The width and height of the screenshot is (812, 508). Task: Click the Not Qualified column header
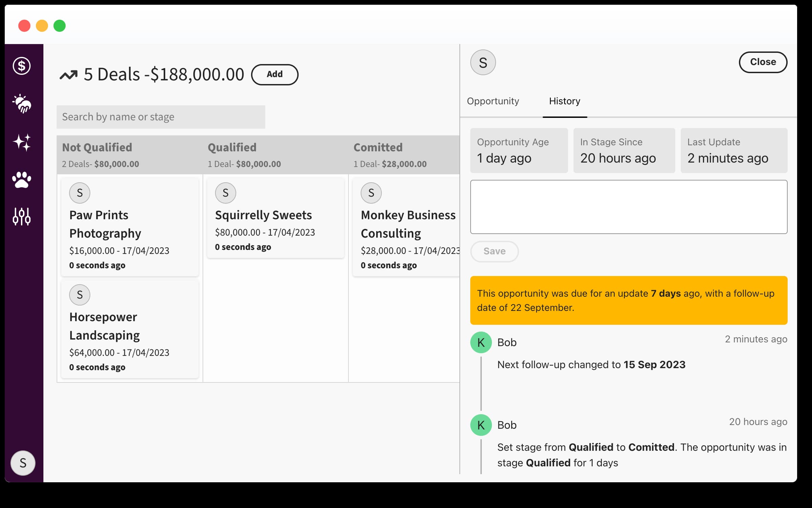tap(130, 155)
